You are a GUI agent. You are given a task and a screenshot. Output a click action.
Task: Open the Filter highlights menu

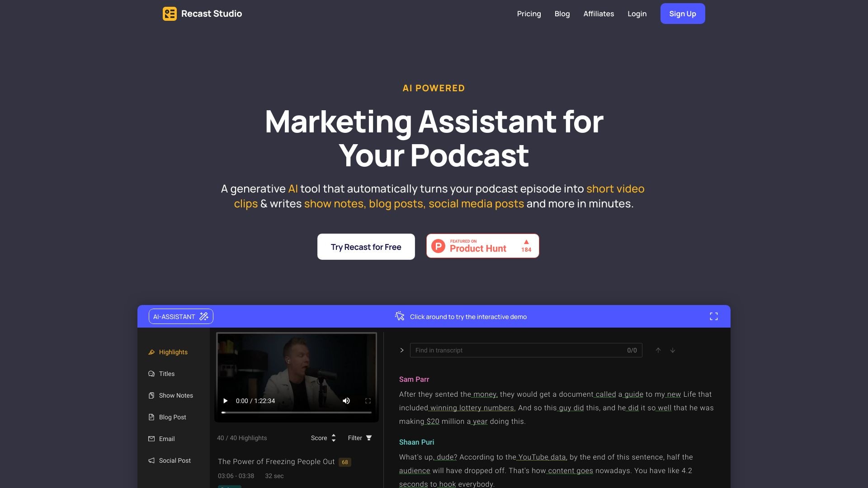point(359,438)
